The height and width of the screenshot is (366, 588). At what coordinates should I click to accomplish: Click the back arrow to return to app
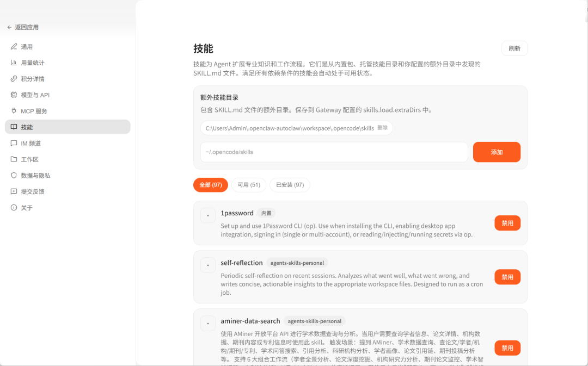coord(9,27)
